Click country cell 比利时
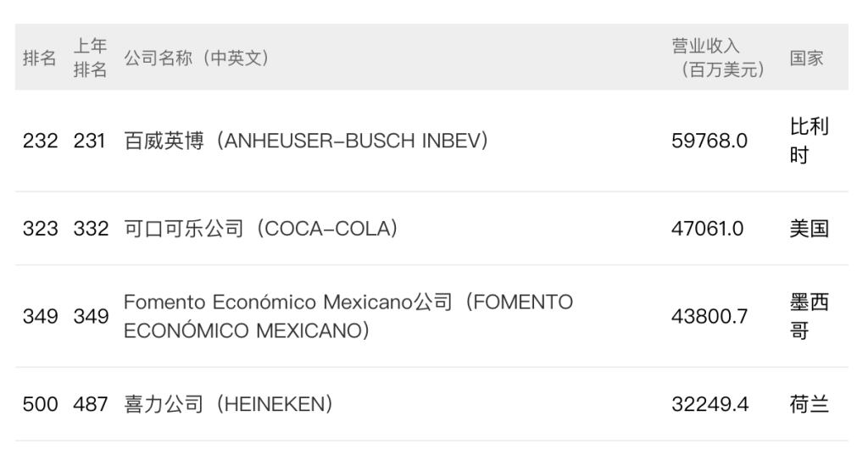Image resolution: width=868 pixels, height=455 pixels. (810, 141)
